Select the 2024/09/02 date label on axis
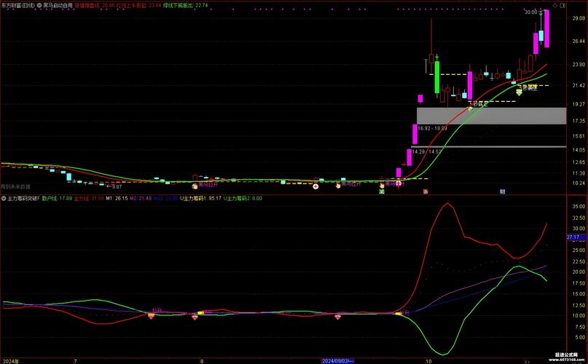This screenshot has width=588, height=364. (x=342, y=360)
